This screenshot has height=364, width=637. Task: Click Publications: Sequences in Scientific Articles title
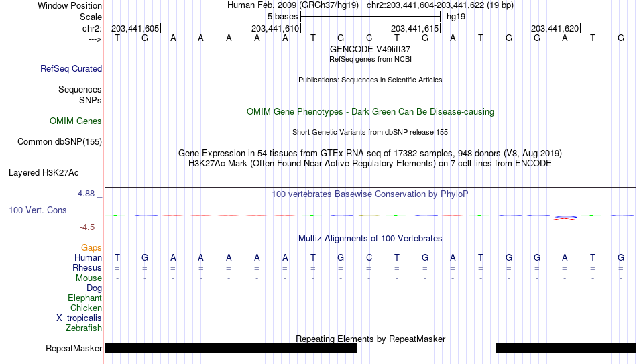(x=370, y=80)
